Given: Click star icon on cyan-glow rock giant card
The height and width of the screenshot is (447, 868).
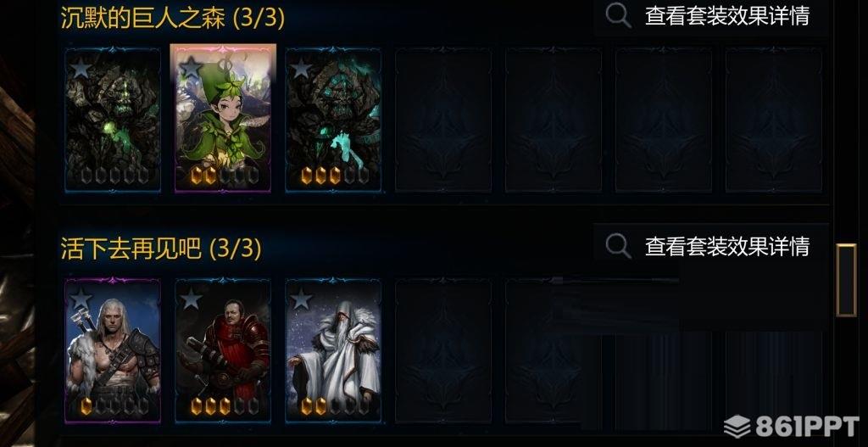Looking at the screenshot, I should click(301, 68).
